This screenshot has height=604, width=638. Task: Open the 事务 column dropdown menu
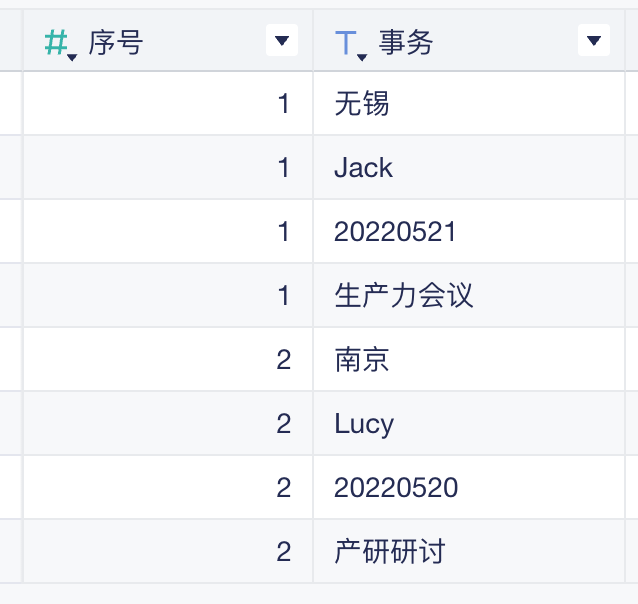point(593,41)
